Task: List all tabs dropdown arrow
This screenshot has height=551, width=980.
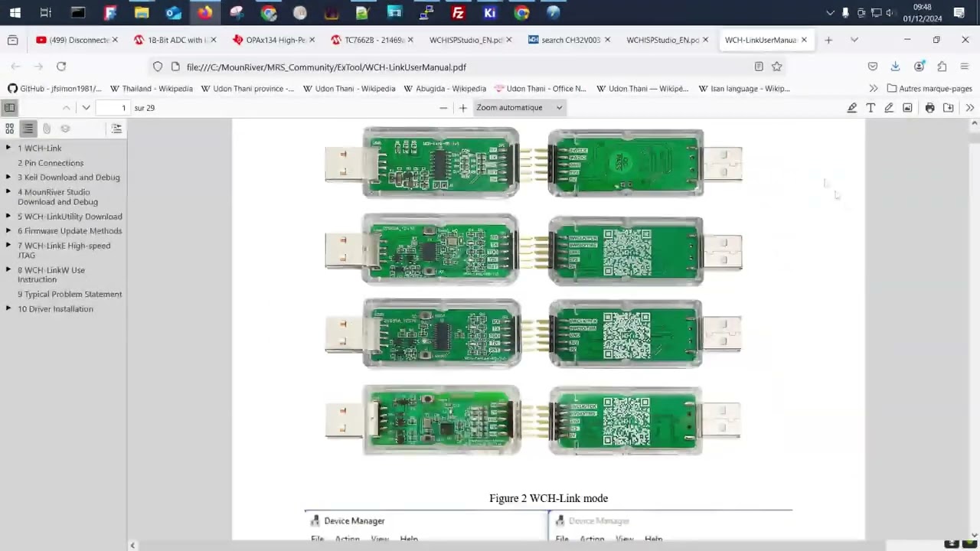Action: tap(854, 40)
